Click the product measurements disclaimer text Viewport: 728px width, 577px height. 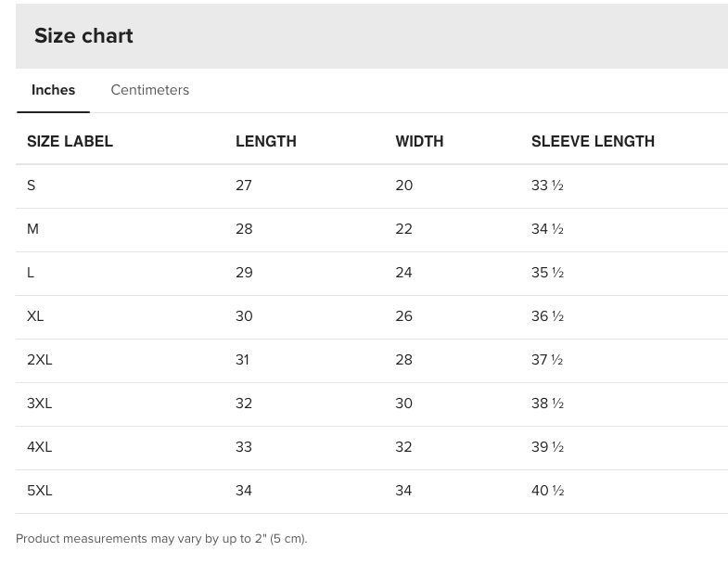tap(161, 539)
